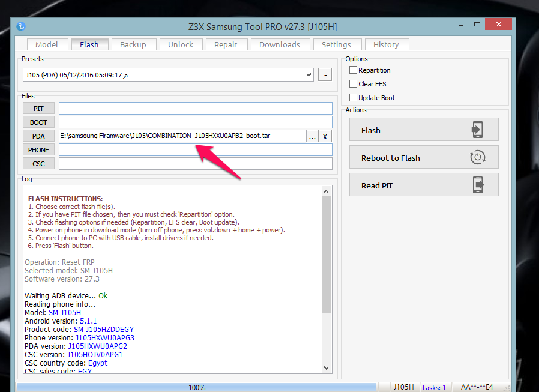Close the Z3X Samsung Tool window
Screen dimensions: 539x392
pyautogui.click(x=498, y=25)
